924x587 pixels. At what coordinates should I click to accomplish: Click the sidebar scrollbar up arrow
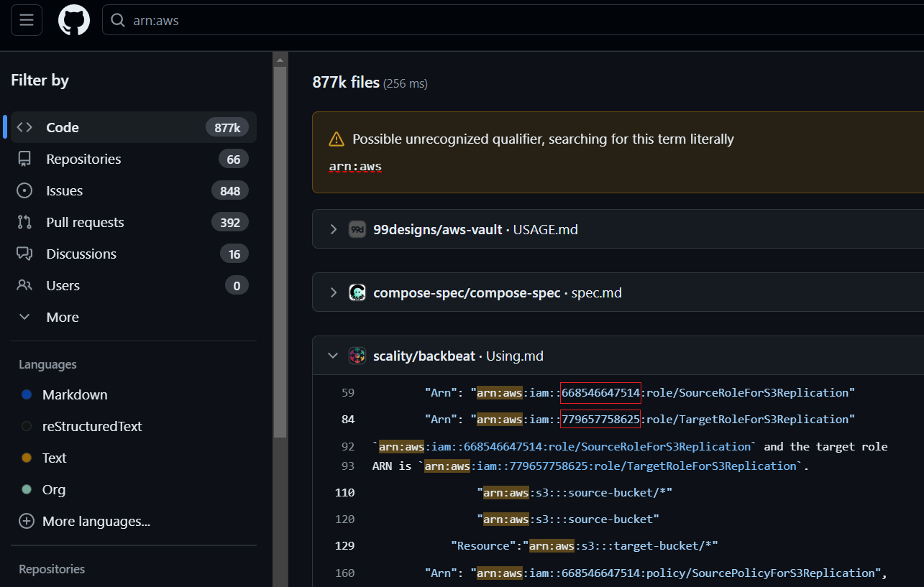point(280,58)
